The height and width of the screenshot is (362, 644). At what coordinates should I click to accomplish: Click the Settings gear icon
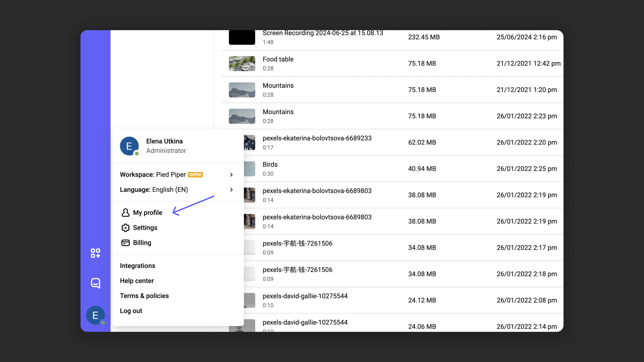point(125,228)
